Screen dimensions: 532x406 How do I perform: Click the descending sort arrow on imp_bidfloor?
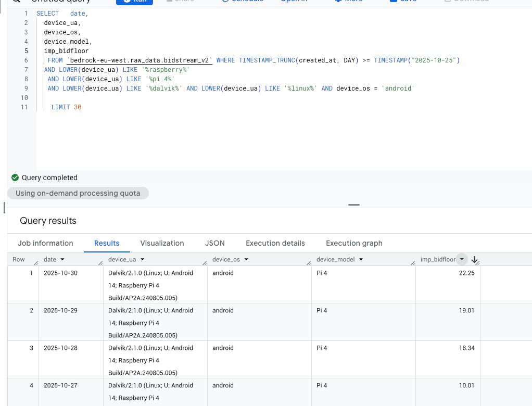point(474,259)
